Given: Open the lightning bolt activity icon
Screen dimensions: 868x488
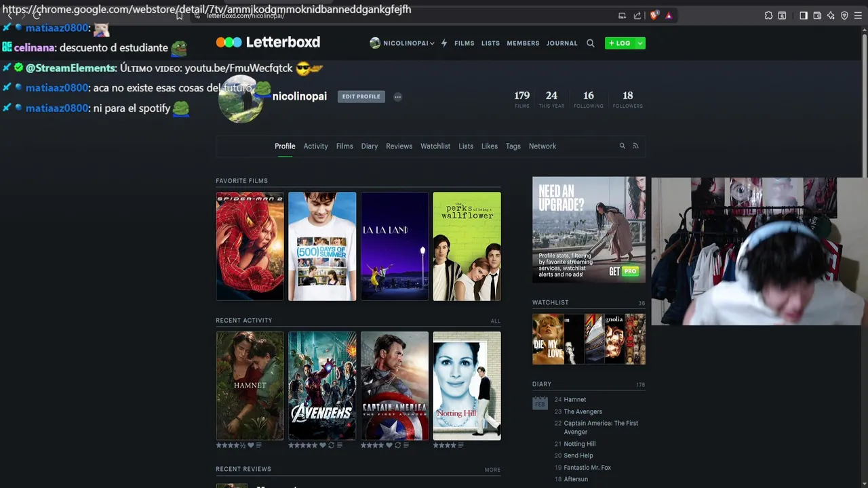Looking at the screenshot, I should [444, 43].
